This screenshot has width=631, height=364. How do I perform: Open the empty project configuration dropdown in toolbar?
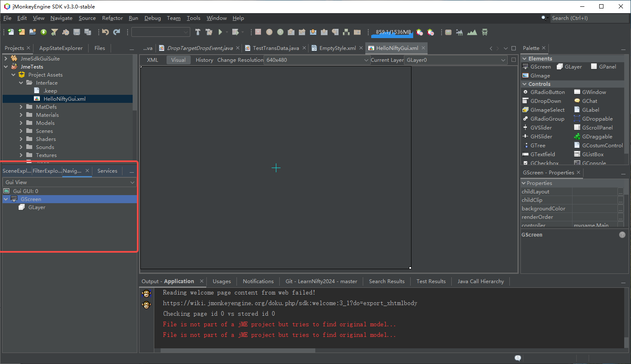161,32
